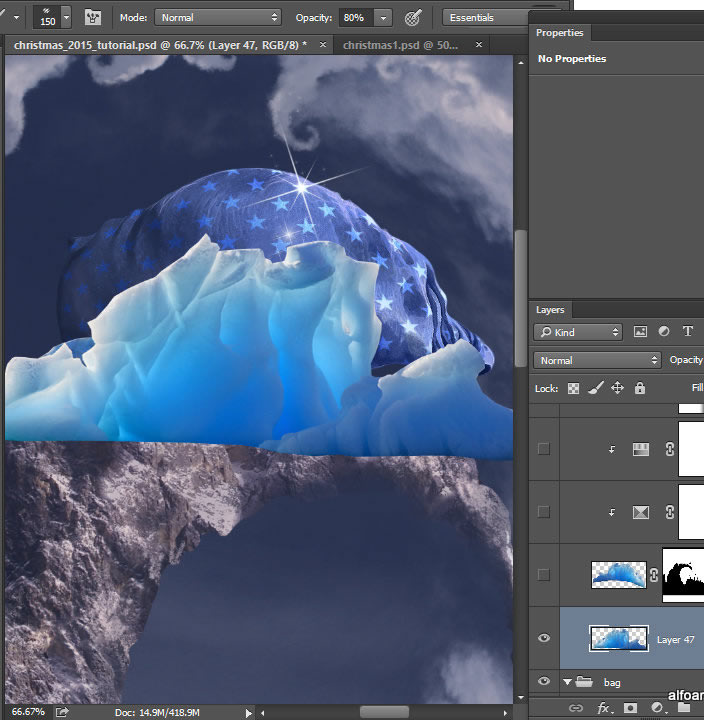Hide Layer 47 using eye icon

(544, 639)
